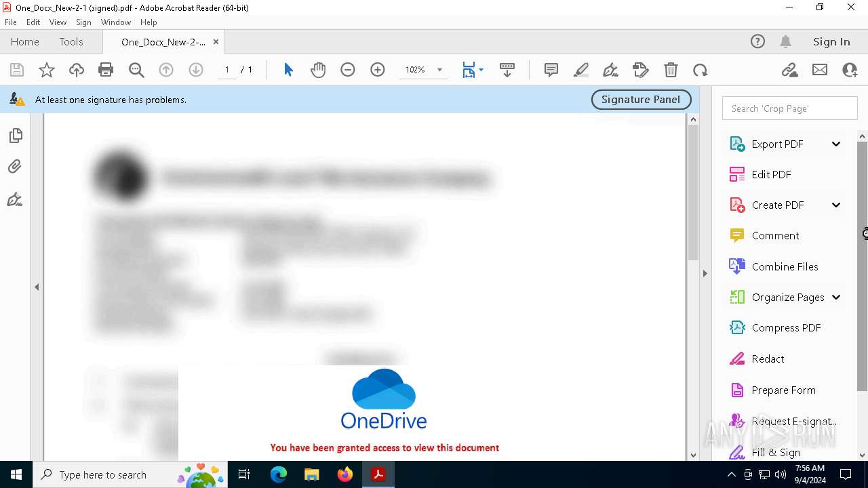Go to next page arrow
The height and width of the screenshot is (488, 868).
[196, 70]
